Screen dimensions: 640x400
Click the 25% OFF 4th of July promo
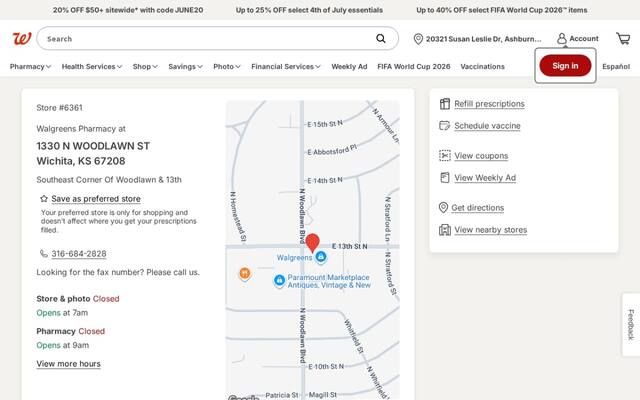click(309, 10)
